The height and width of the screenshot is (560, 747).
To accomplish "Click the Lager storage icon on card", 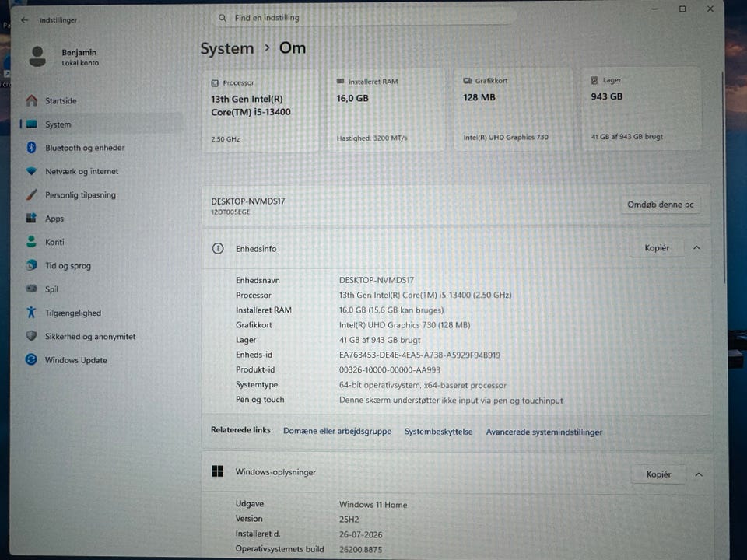I will coord(594,80).
